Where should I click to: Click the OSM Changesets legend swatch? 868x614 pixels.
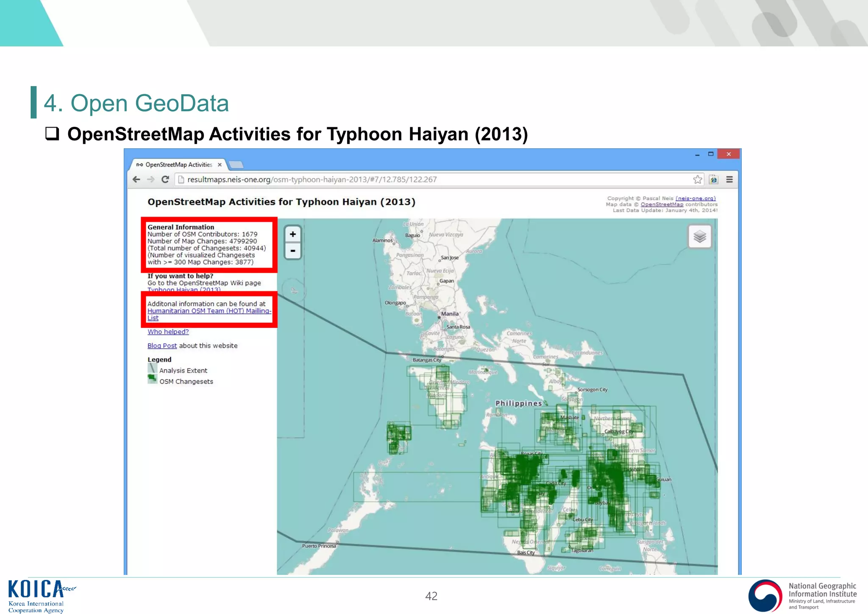(x=152, y=379)
